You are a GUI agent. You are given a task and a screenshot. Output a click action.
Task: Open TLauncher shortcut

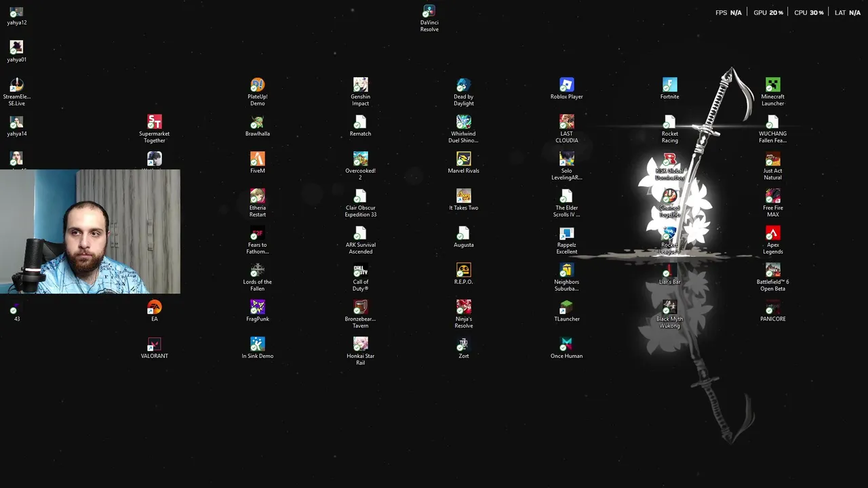(567, 311)
